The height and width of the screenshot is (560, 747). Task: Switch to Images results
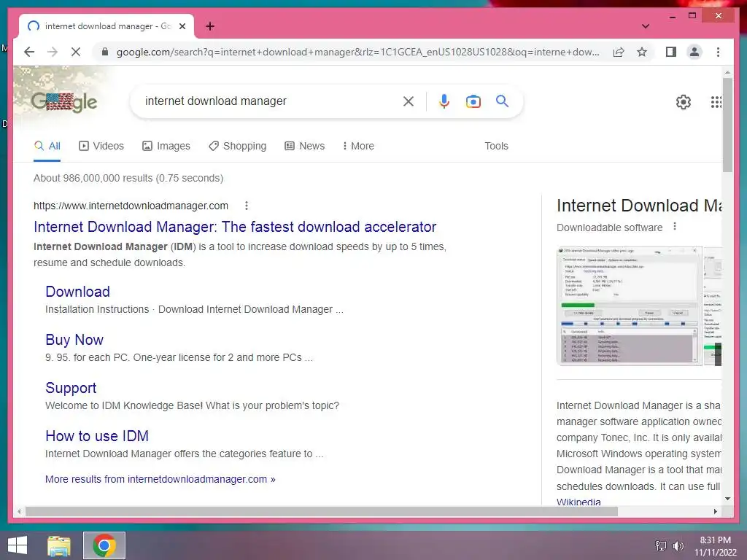[166, 146]
